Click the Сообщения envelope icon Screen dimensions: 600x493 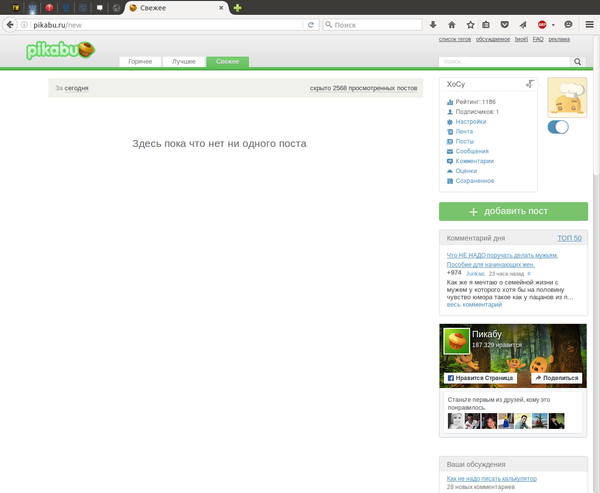tap(450, 151)
